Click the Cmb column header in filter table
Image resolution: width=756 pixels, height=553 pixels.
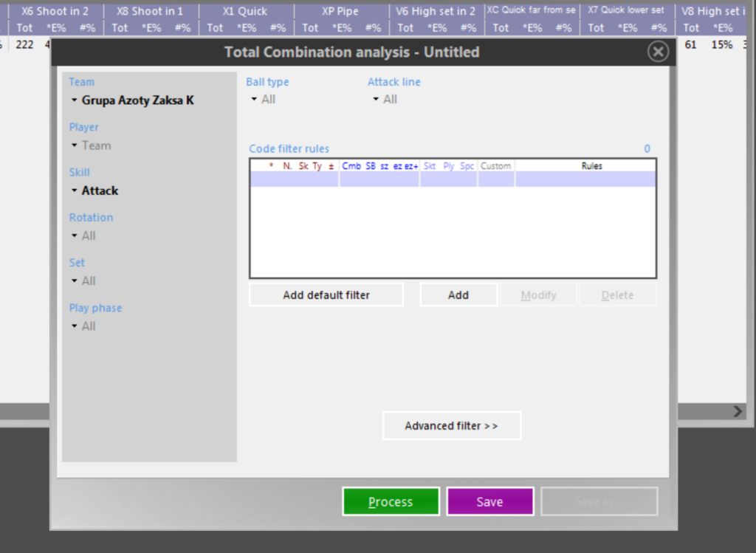click(351, 166)
